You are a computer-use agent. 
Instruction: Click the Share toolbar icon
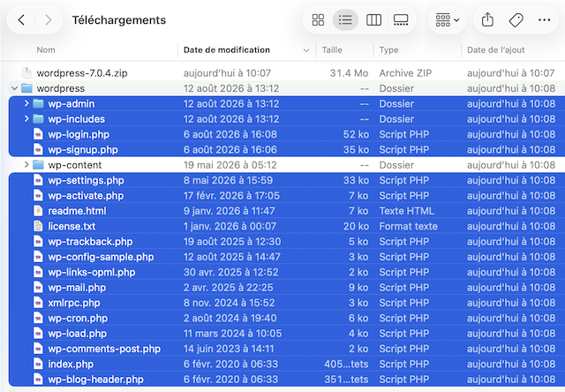487,19
